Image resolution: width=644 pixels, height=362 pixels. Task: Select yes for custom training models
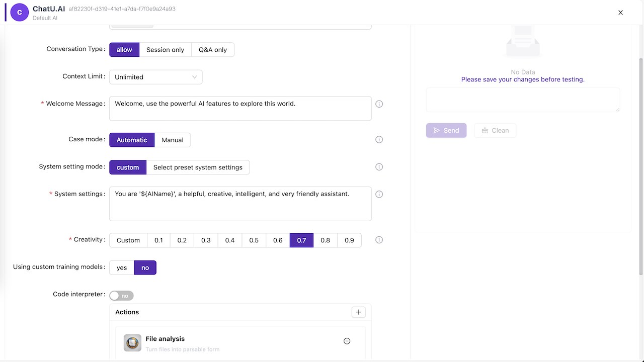[x=122, y=267]
